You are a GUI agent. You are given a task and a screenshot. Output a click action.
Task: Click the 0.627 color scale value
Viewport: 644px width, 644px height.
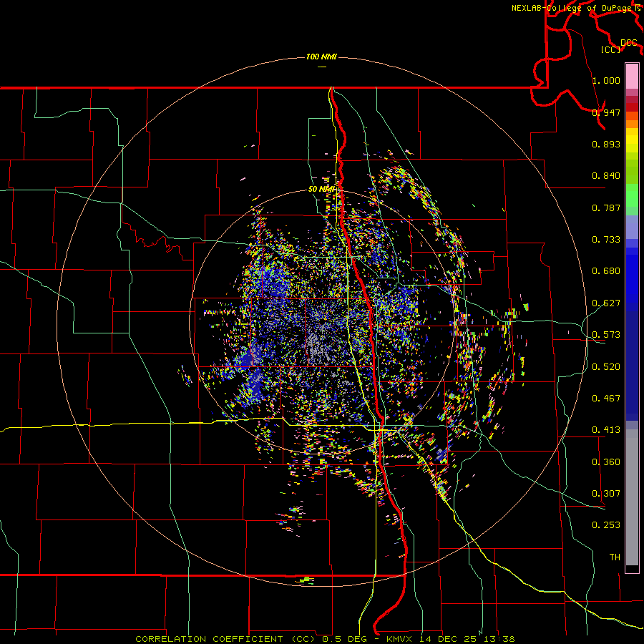(606, 303)
